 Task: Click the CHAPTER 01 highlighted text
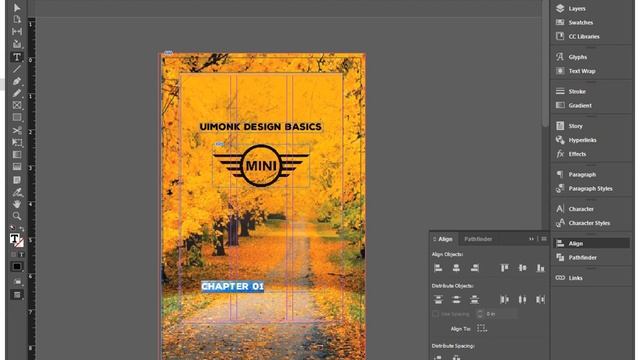(x=233, y=287)
